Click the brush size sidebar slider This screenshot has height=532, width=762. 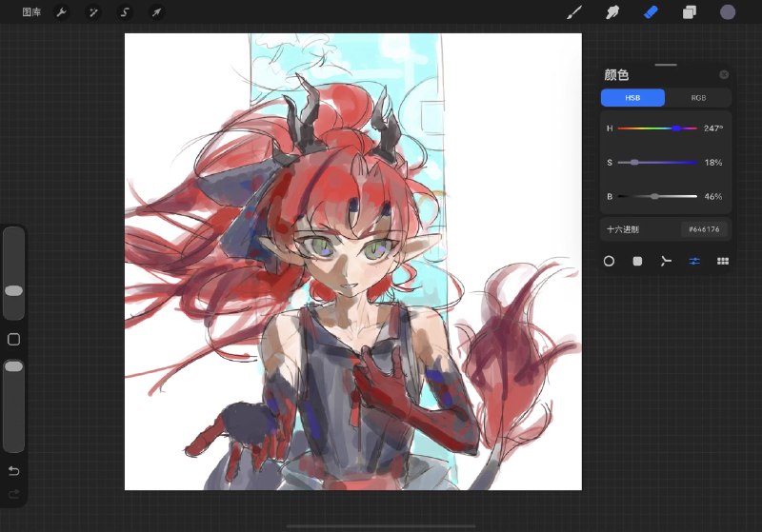click(x=13, y=273)
